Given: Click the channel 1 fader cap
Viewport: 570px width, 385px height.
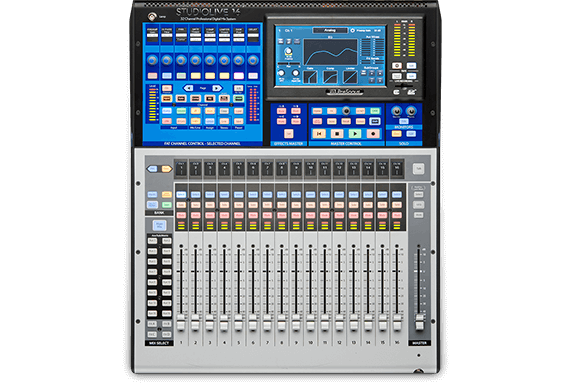Looking at the screenshot, I should click(181, 322).
